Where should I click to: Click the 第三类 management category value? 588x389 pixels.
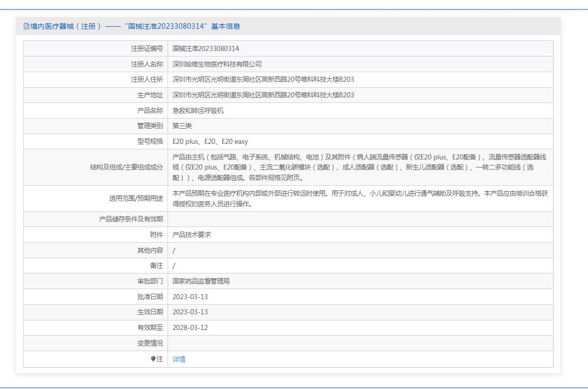click(182, 126)
